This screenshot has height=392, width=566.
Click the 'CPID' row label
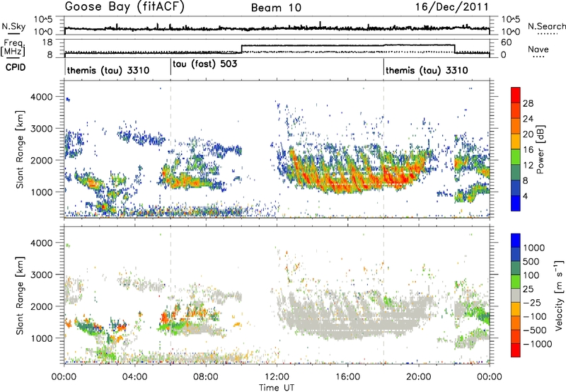point(16,67)
